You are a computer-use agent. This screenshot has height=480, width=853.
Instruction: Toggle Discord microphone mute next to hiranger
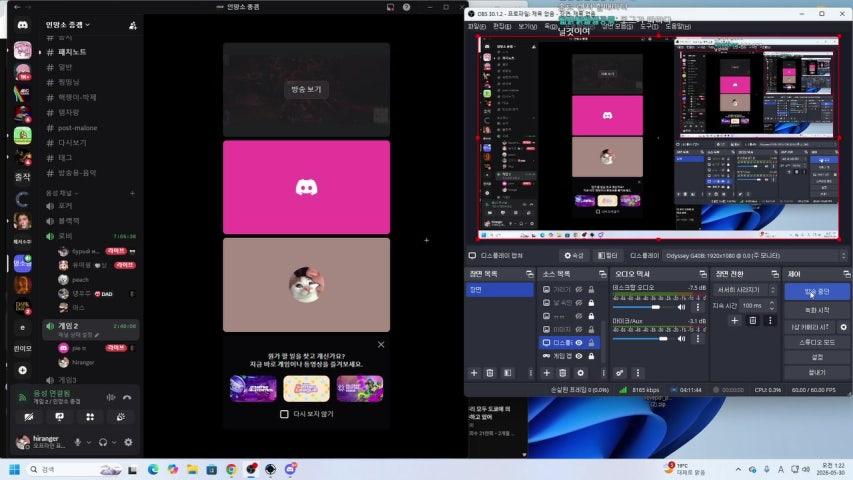78,442
